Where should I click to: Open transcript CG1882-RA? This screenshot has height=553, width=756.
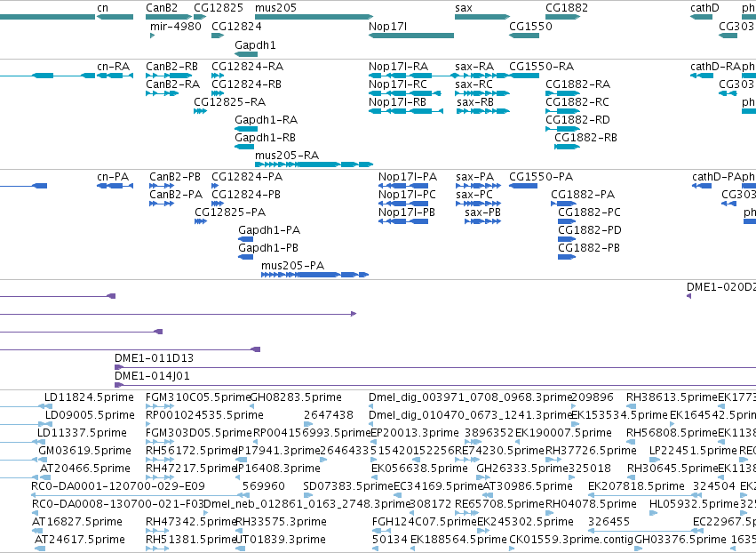(x=577, y=84)
